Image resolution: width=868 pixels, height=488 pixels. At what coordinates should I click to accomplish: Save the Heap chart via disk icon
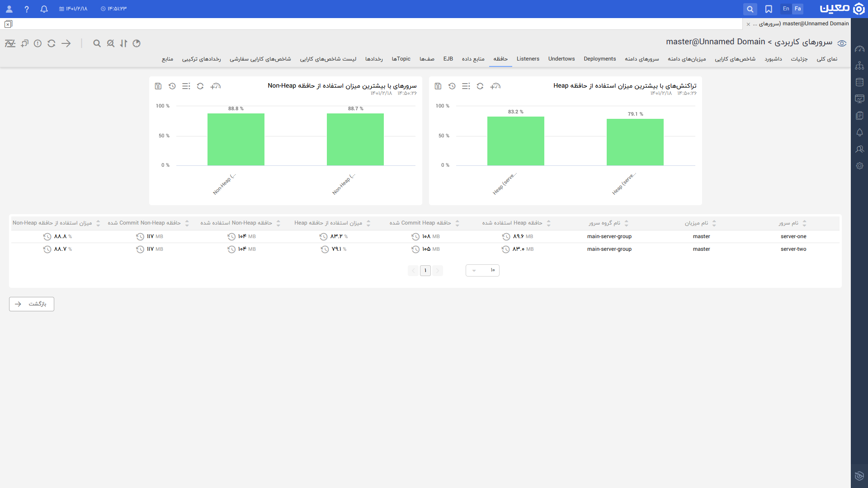click(438, 86)
